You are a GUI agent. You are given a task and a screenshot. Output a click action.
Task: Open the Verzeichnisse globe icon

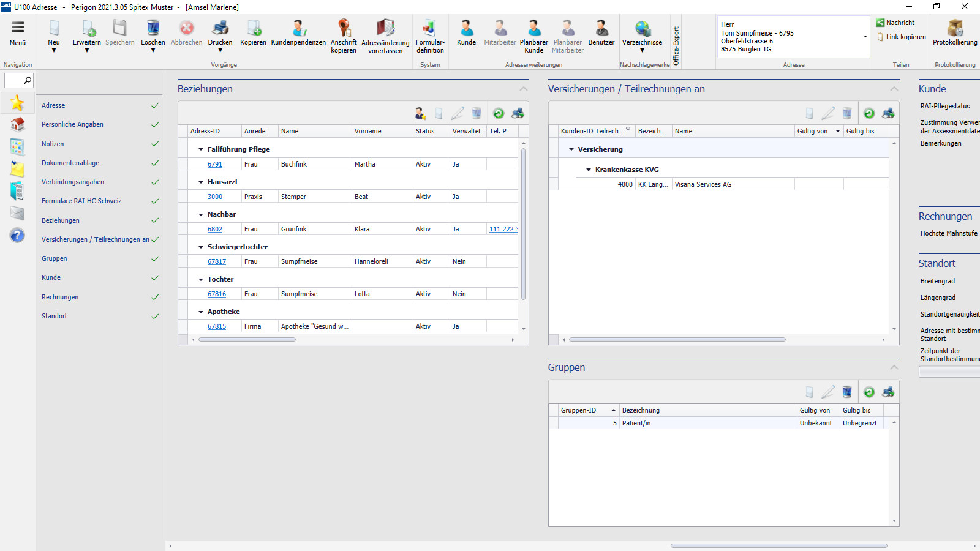pos(642,29)
